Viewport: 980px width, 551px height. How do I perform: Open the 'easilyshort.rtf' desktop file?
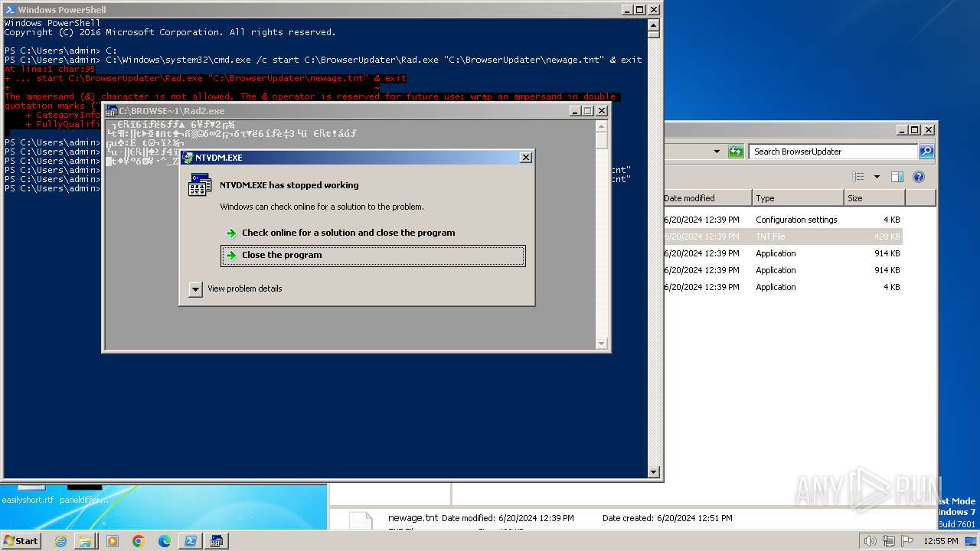click(x=28, y=500)
